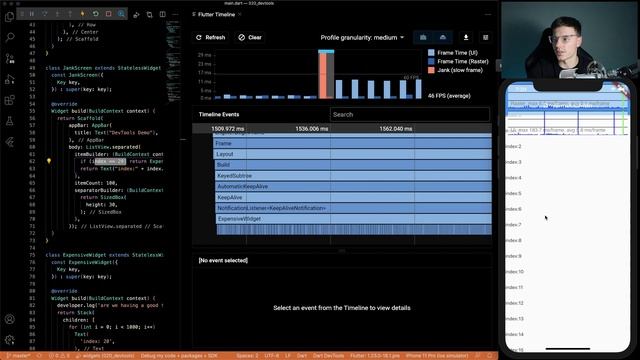Screen dimensions: 640x360
Task: Open the Source Control view
Action: 9,58
